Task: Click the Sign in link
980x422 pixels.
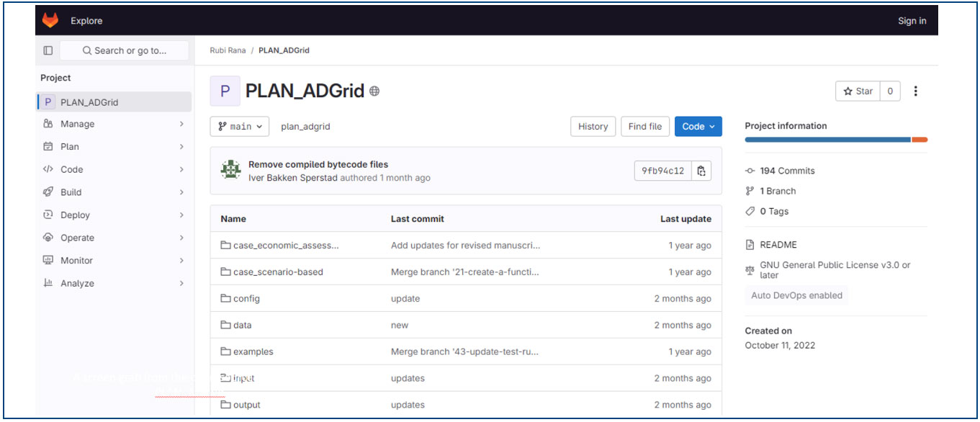Action: (x=912, y=21)
